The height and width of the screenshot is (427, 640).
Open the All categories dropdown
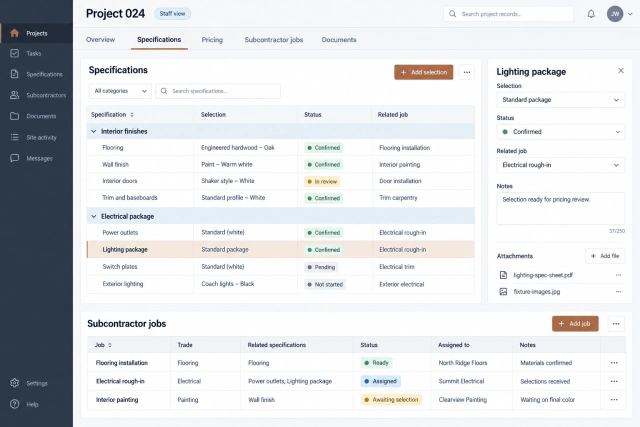pos(120,91)
